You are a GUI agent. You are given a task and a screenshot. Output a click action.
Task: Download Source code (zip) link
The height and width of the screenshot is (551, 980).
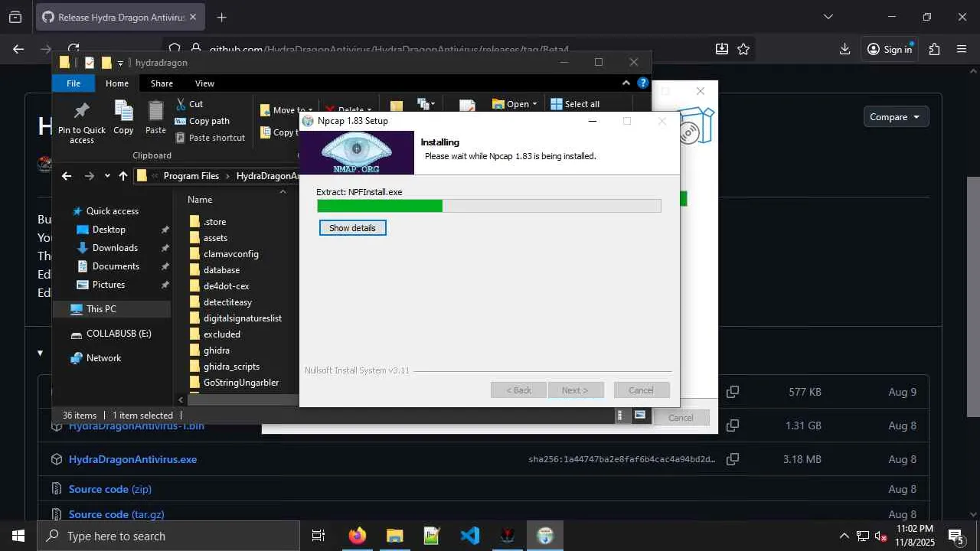(x=110, y=489)
